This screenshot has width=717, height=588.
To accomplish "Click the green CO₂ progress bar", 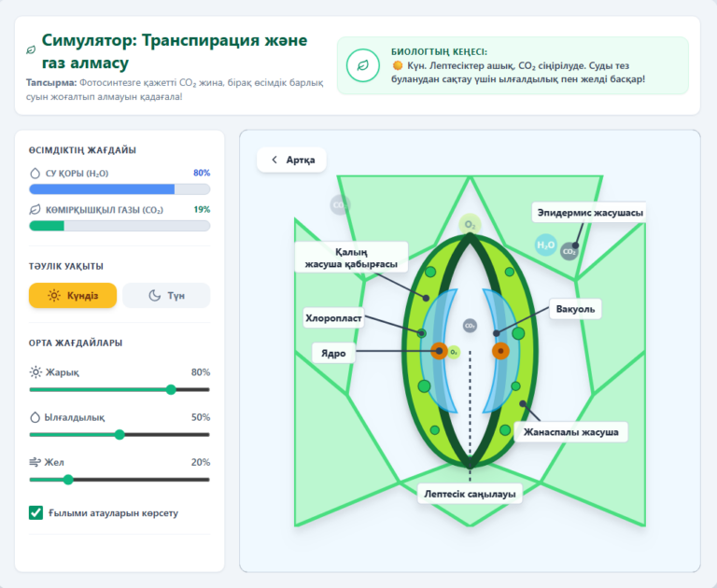I will [x=119, y=226].
